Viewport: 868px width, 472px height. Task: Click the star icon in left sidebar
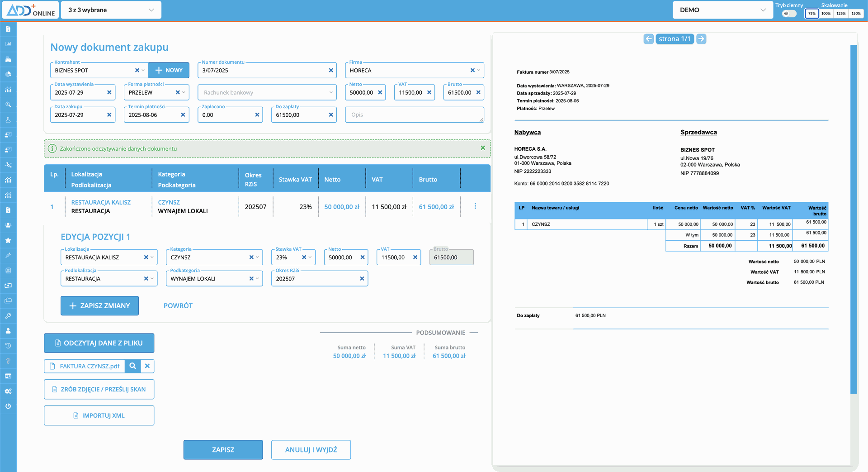pyautogui.click(x=8, y=240)
